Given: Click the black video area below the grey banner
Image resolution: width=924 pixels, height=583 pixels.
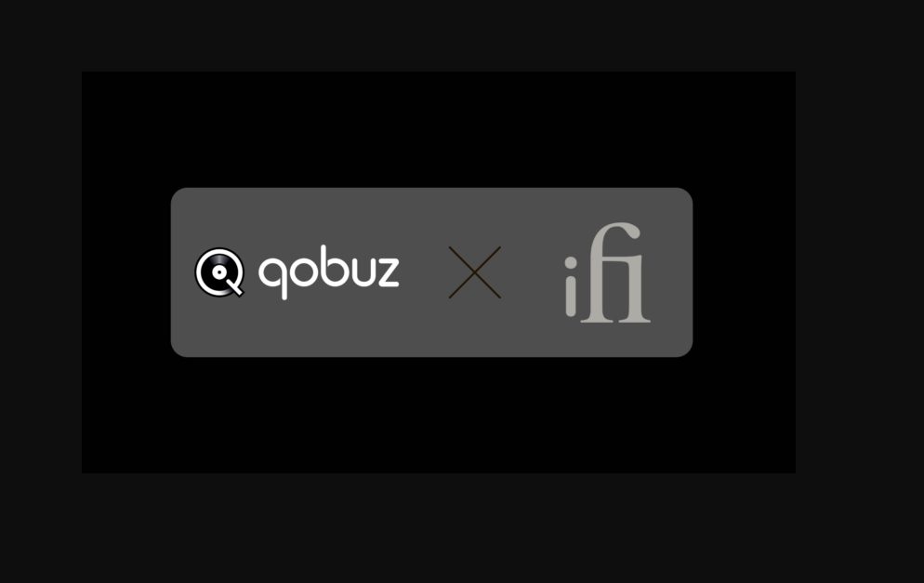Looking at the screenshot, I should 439,415.
